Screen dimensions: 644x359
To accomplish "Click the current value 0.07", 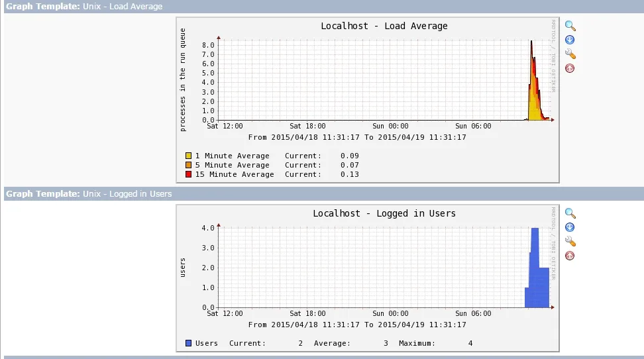I will 350,165.
